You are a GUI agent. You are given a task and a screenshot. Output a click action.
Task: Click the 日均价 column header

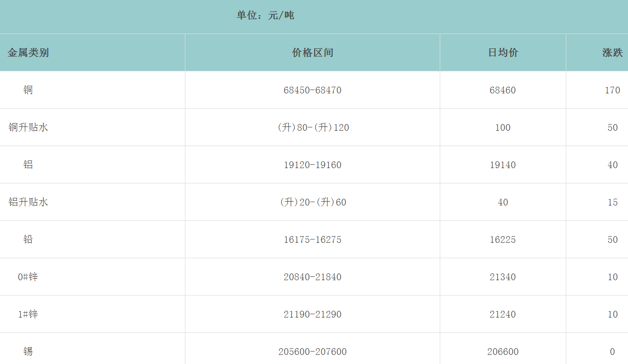(x=503, y=53)
